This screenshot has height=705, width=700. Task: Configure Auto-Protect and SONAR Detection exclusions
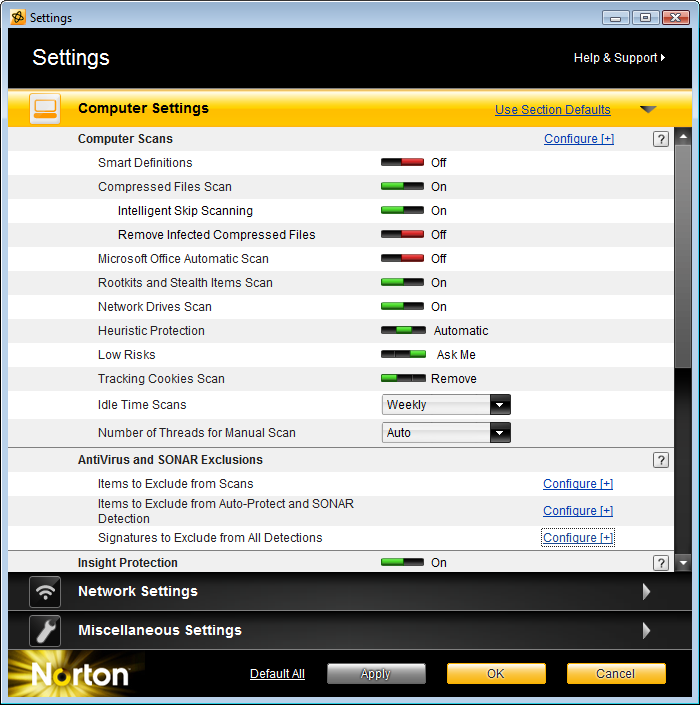(578, 511)
